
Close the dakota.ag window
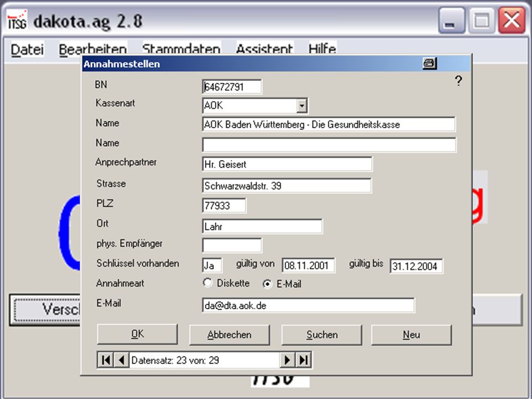click(512, 21)
